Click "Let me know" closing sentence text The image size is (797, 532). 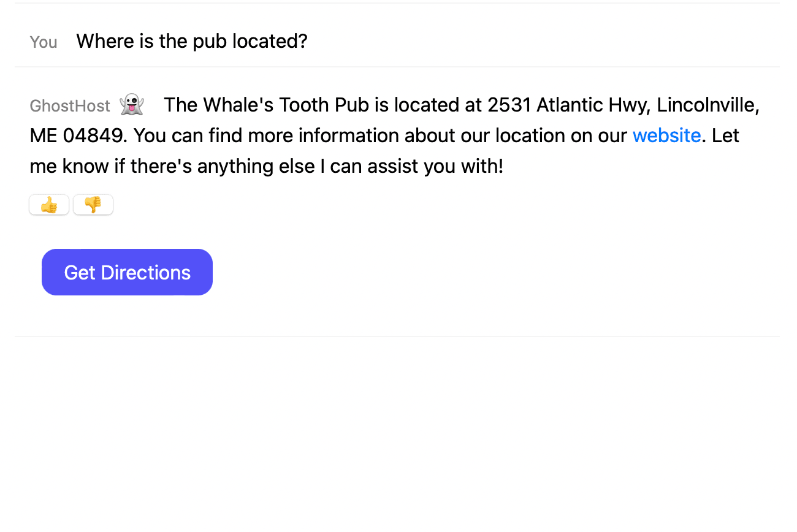[384, 151]
